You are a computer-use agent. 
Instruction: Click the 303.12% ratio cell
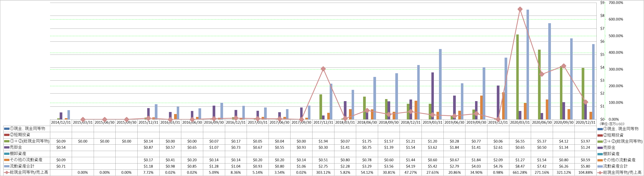323,173
